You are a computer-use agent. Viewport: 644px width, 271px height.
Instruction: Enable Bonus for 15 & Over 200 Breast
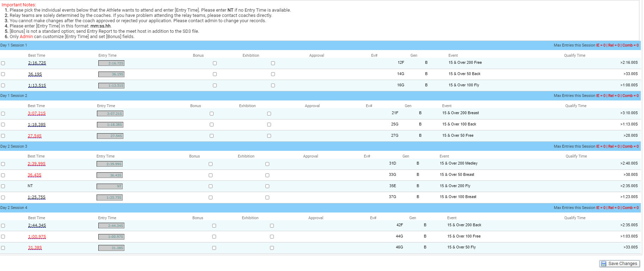[x=211, y=114]
